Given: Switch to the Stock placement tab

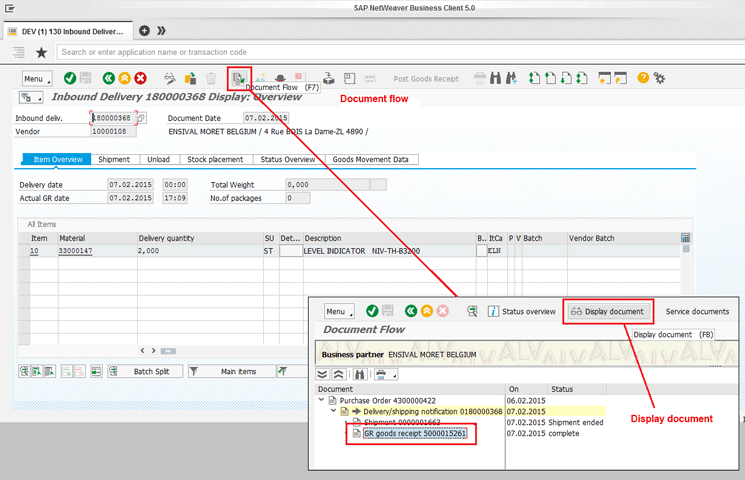Looking at the screenshot, I should (x=213, y=159).
